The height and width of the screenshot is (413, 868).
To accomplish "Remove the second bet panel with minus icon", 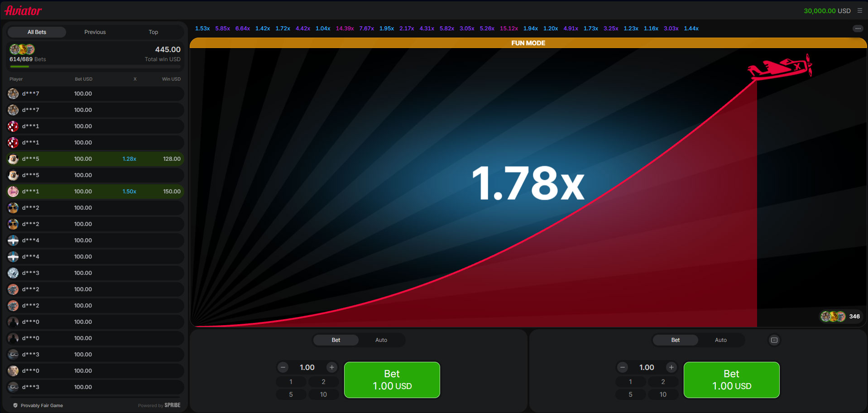I will pyautogui.click(x=774, y=340).
